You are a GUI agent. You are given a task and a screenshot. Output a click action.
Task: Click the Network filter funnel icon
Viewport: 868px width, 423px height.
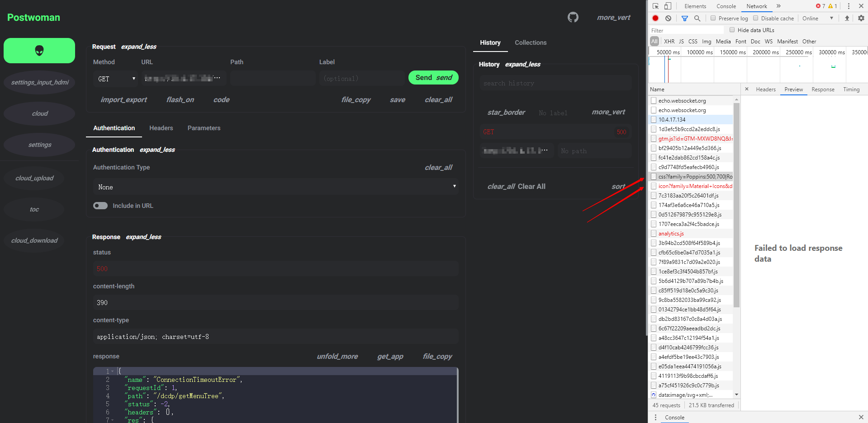pos(685,18)
